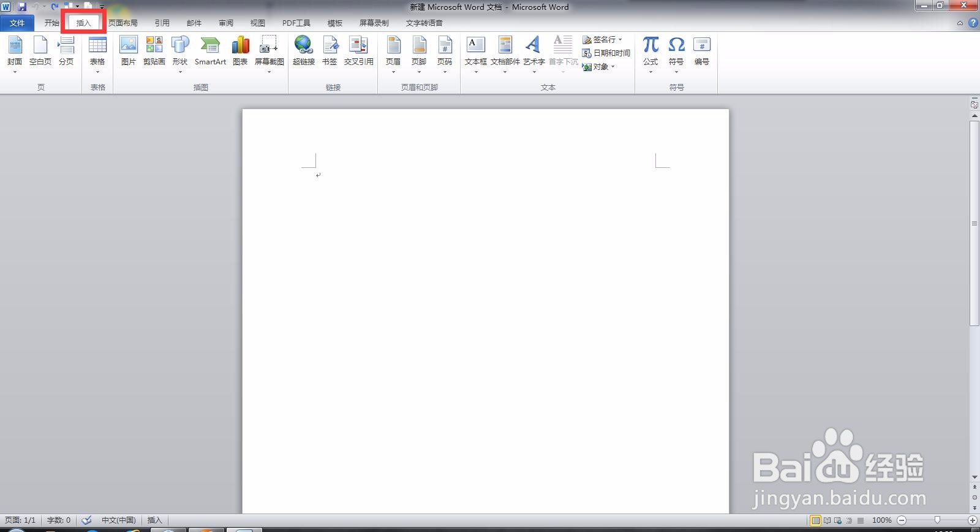Open footer (页脚) options
Image resolution: width=980 pixels, height=532 pixels.
(419, 54)
